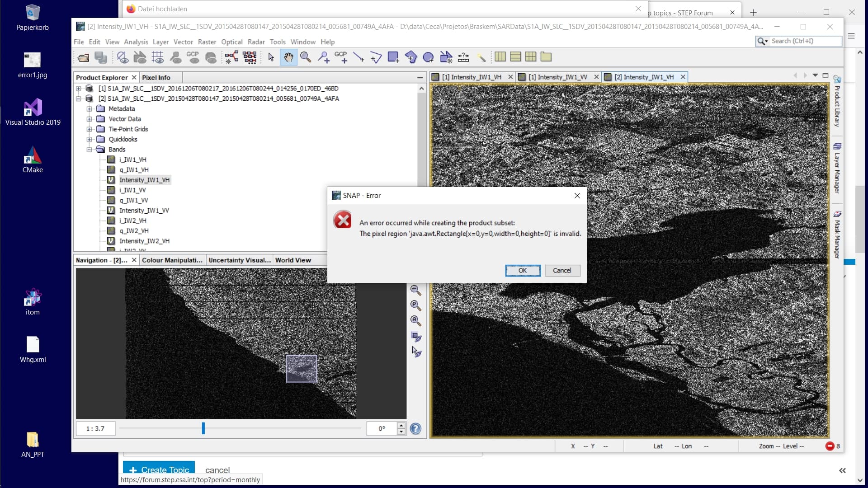Open the Radar menu
868x488 pixels.
(x=256, y=42)
